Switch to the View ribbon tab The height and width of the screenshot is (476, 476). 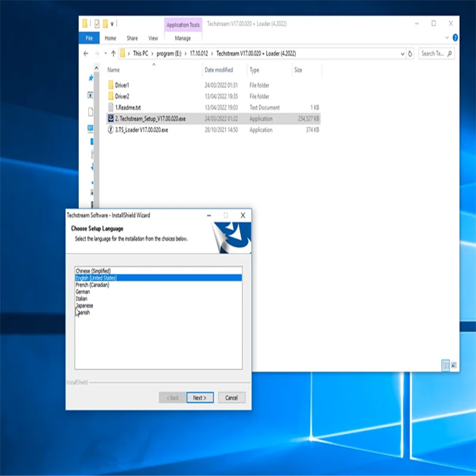coord(153,38)
